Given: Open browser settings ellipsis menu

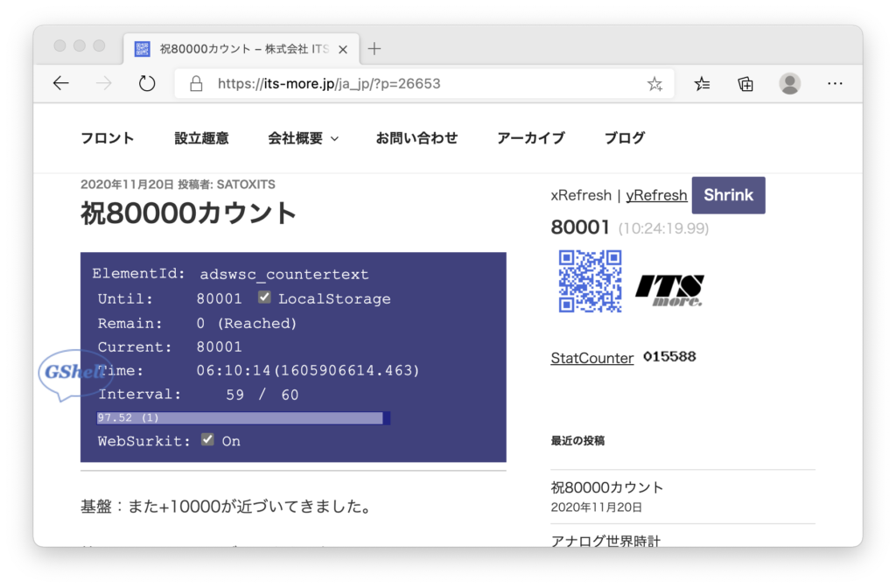Looking at the screenshot, I should click(x=835, y=84).
